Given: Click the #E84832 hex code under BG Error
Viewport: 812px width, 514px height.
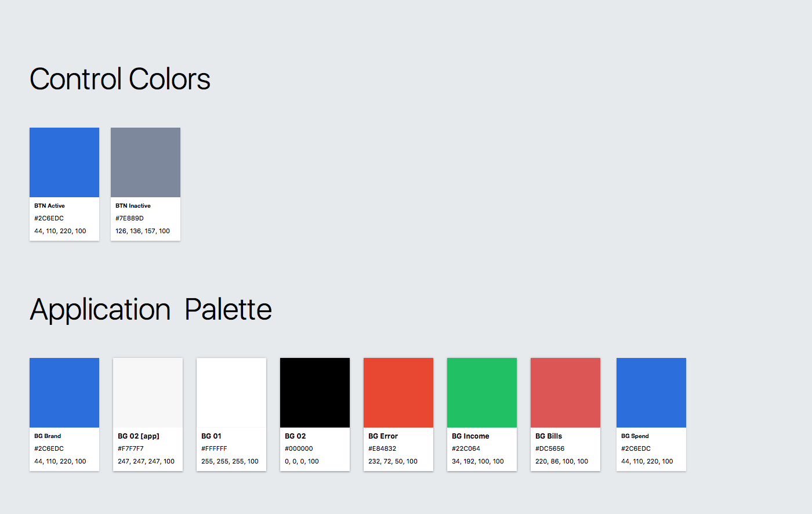Looking at the screenshot, I should (382, 449).
